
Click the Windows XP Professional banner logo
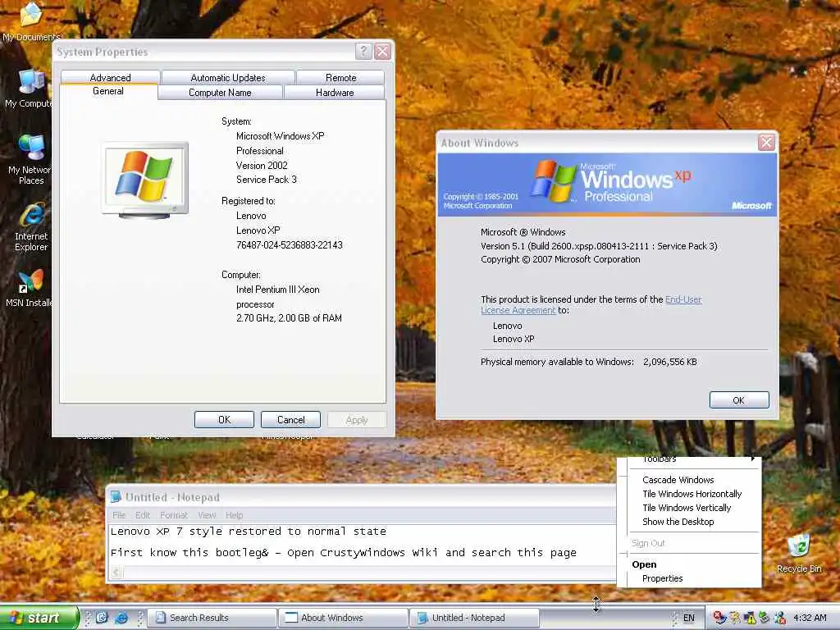610,182
